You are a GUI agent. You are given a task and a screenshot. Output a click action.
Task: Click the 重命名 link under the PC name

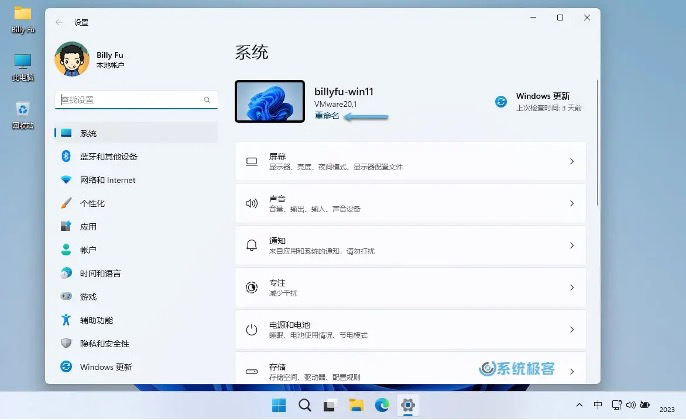pos(327,116)
